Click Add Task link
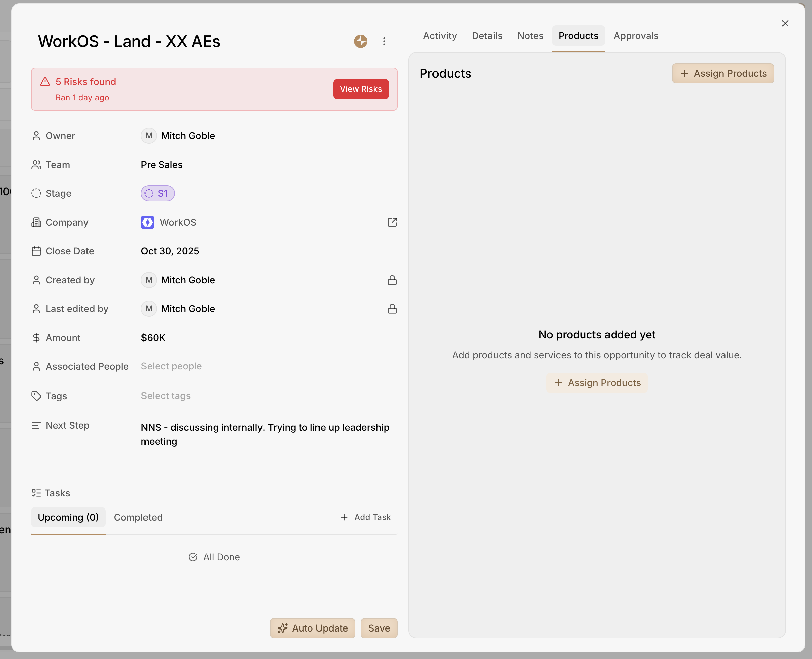Viewport: 812px width, 659px height. pyautogui.click(x=365, y=517)
